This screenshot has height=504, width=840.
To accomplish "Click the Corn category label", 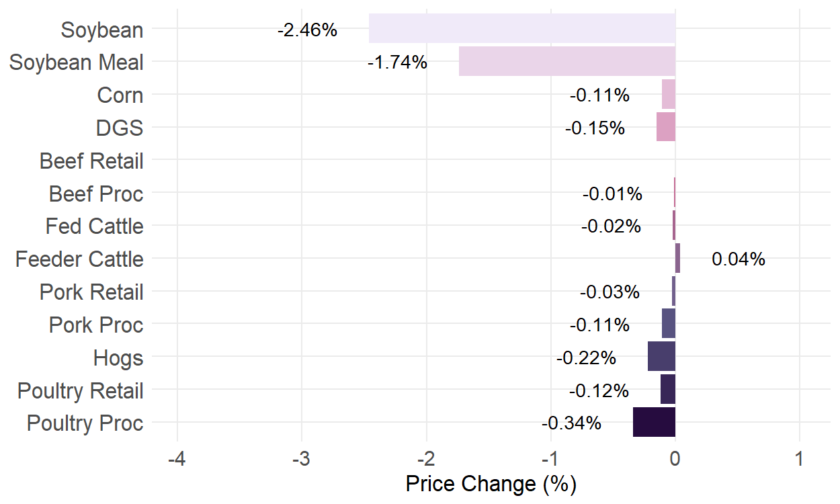I will pyautogui.click(x=120, y=95).
